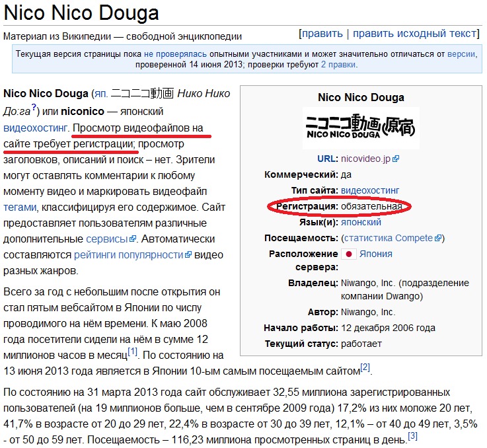Viewport: 487px width, 448px height.
Task: Click the Nico Nico Douga logo image
Action: tap(361, 128)
